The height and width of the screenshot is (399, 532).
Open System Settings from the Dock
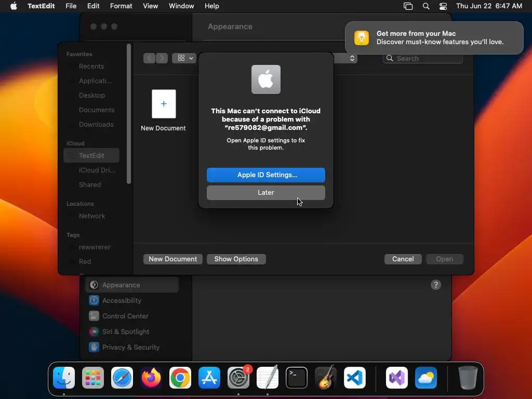pyautogui.click(x=238, y=377)
